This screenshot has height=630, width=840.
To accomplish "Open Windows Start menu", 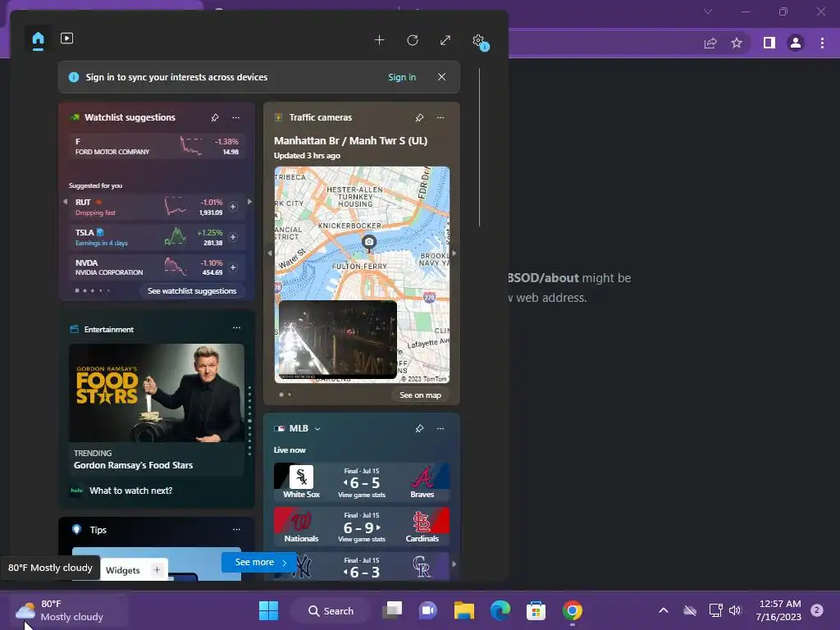I will 268,610.
